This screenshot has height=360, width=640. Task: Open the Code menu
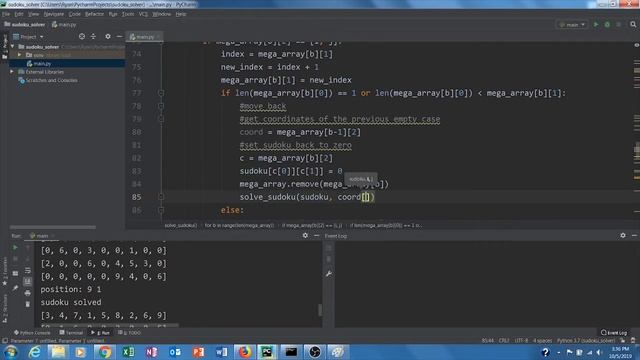(x=74, y=14)
